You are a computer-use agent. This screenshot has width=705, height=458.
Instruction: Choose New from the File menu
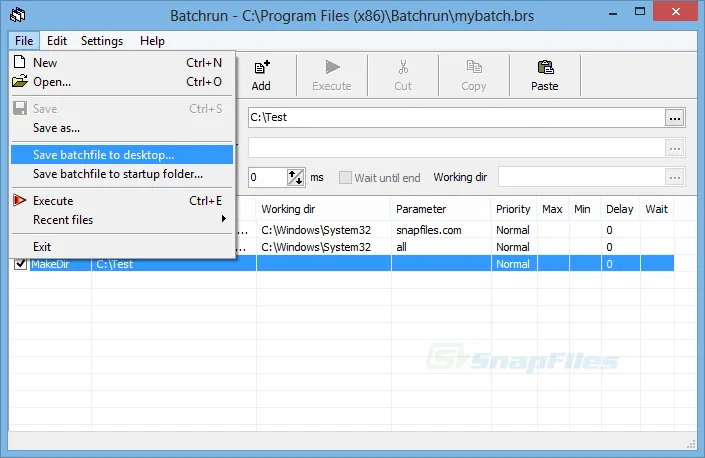click(122, 62)
